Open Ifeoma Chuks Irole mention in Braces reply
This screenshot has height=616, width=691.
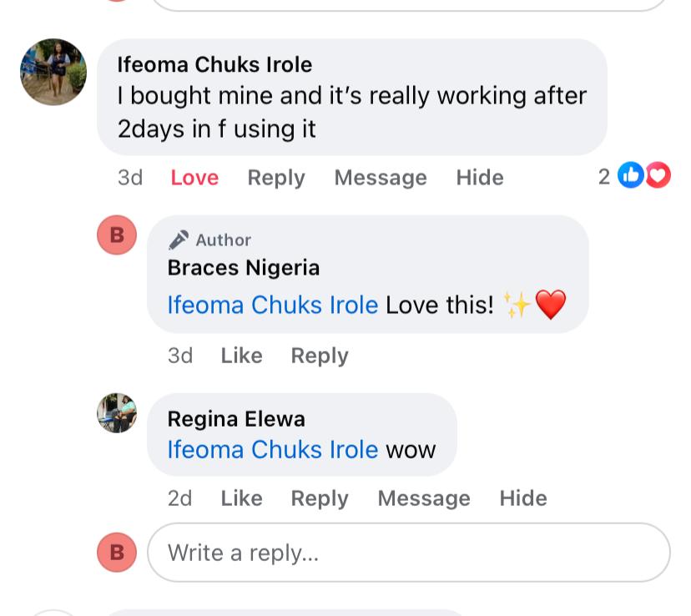273,305
